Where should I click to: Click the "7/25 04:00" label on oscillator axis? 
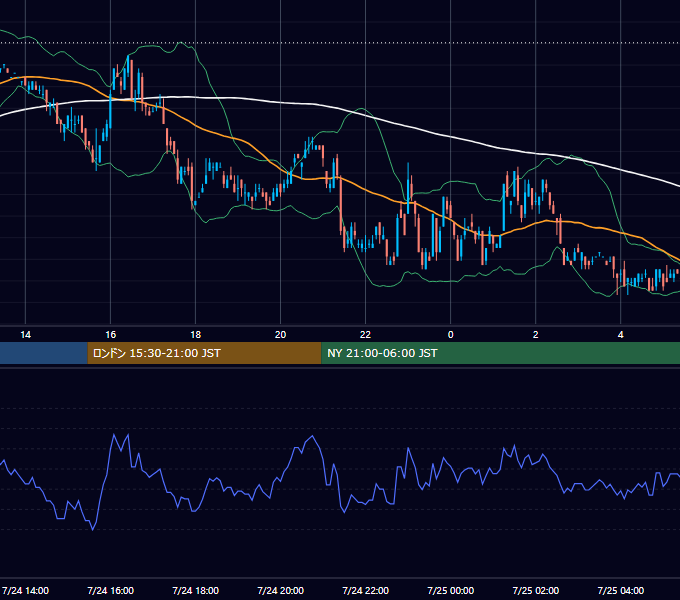(x=621, y=590)
